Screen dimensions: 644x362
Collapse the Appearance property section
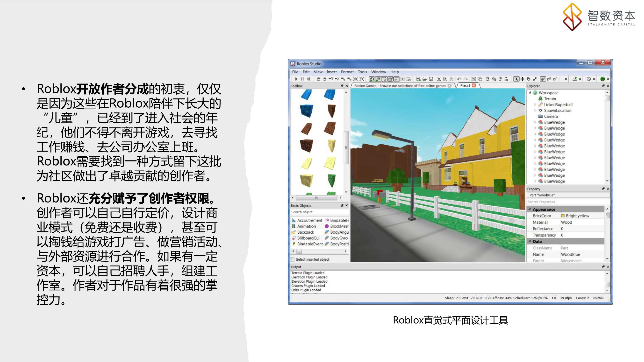[530, 209]
